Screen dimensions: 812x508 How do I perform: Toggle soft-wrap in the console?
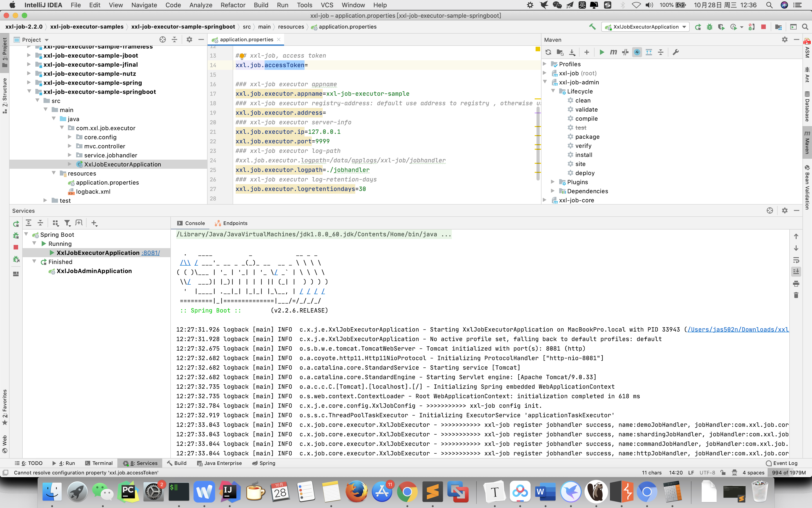(796, 260)
